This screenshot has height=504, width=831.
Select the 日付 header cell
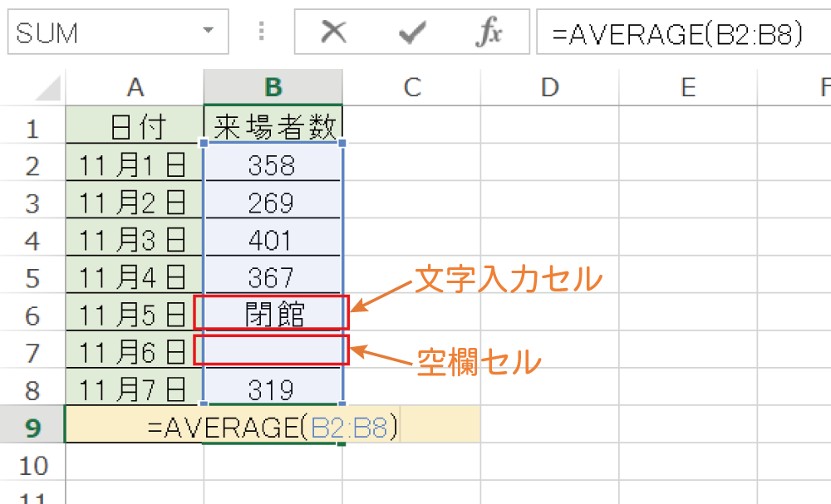pos(135,125)
